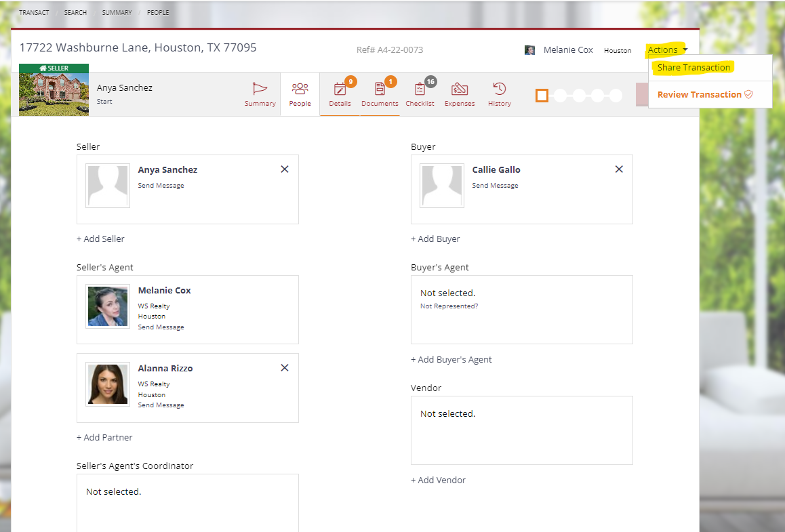Remove Callie Gallo from Buyer card
The width and height of the screenshot is (785, 532).
click(618, 169)
